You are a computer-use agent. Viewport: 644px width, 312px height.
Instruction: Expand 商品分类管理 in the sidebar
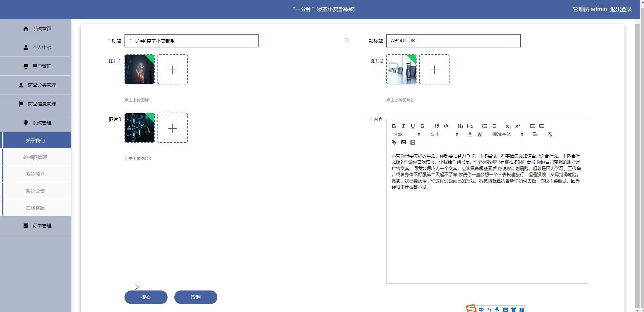pos(35,85)
